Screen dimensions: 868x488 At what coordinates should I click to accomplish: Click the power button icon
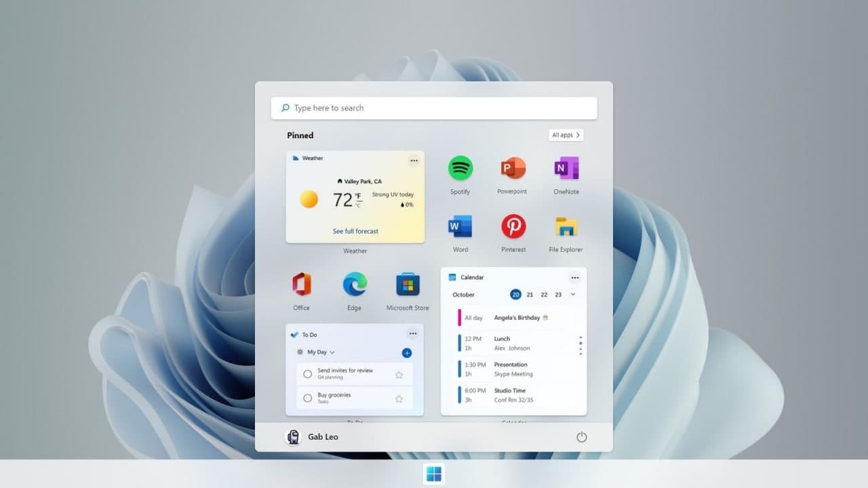pyautogui.click(x=581, y=437)
